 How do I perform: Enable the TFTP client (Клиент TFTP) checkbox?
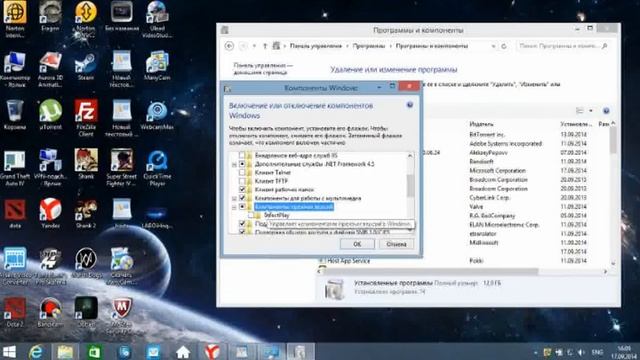242,181
